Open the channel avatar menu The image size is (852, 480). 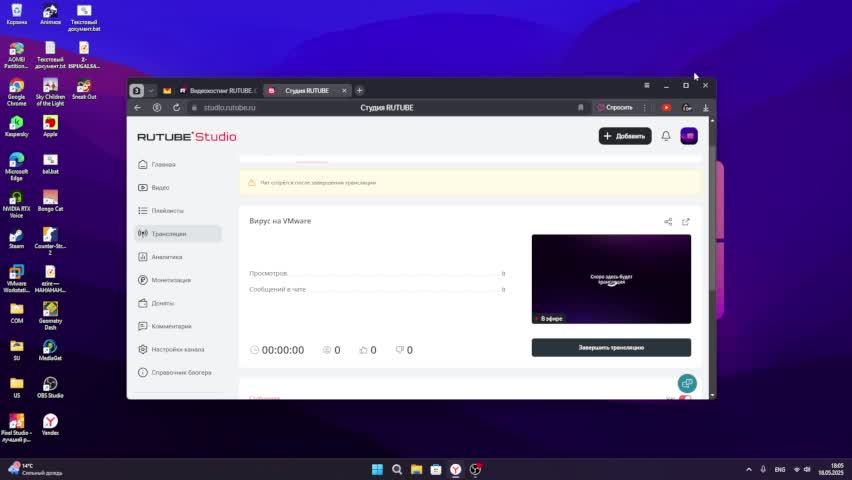[689, 136]
